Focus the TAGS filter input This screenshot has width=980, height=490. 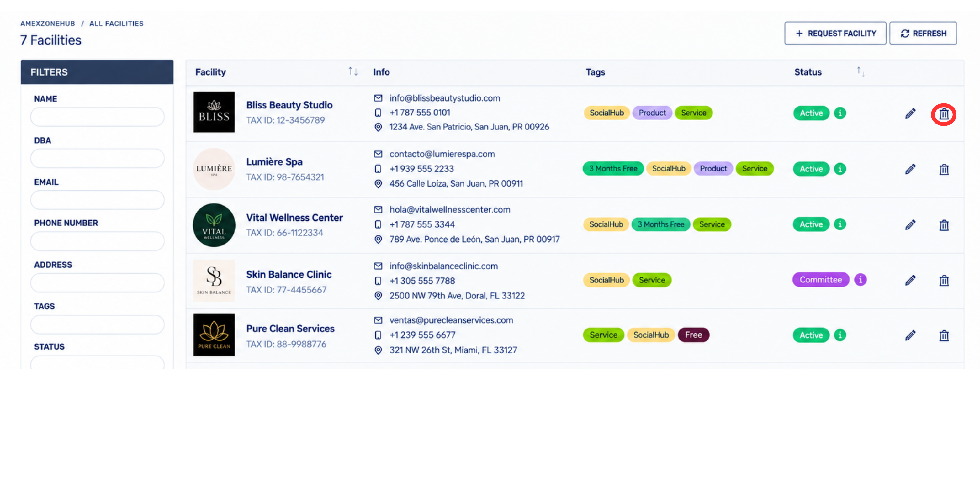(x=98, y=324)
